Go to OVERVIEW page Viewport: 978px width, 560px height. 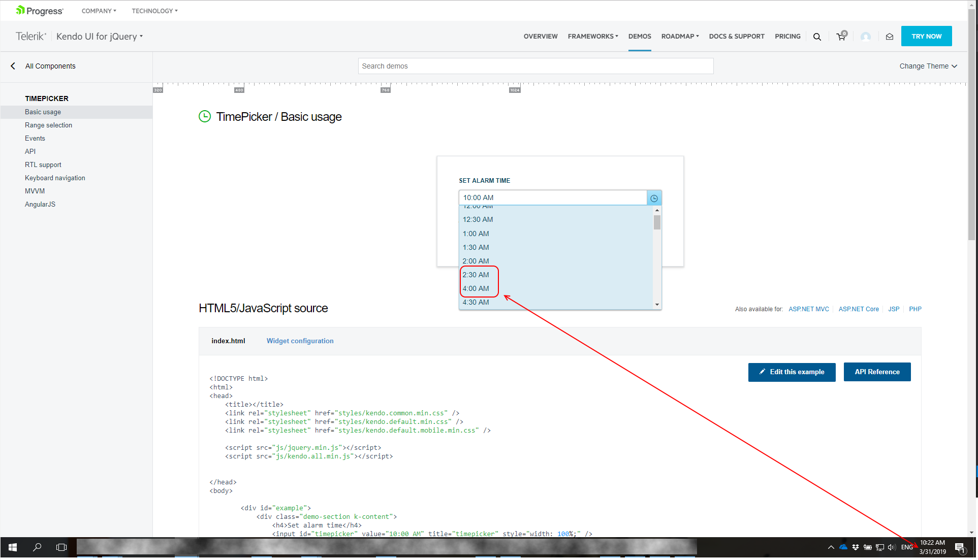click(541, 37)
